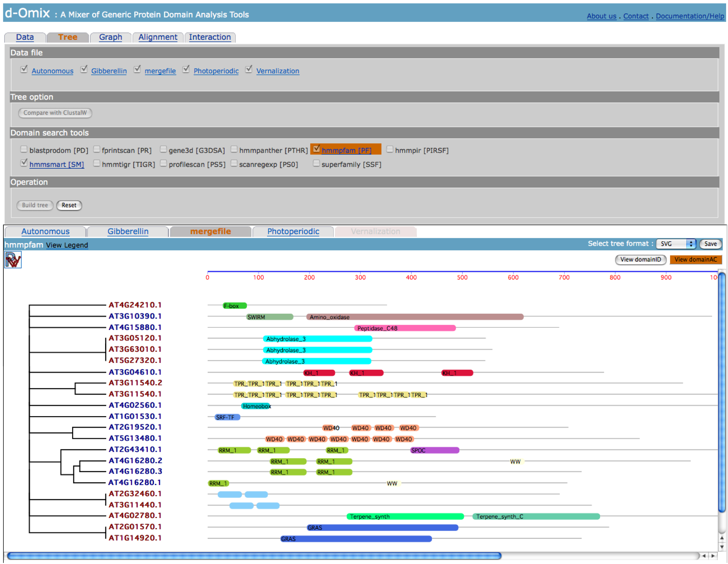Enable the fprintscan [PR] checkbox
Viewport: 728px width, 564px height.
[x=97, y=149]
